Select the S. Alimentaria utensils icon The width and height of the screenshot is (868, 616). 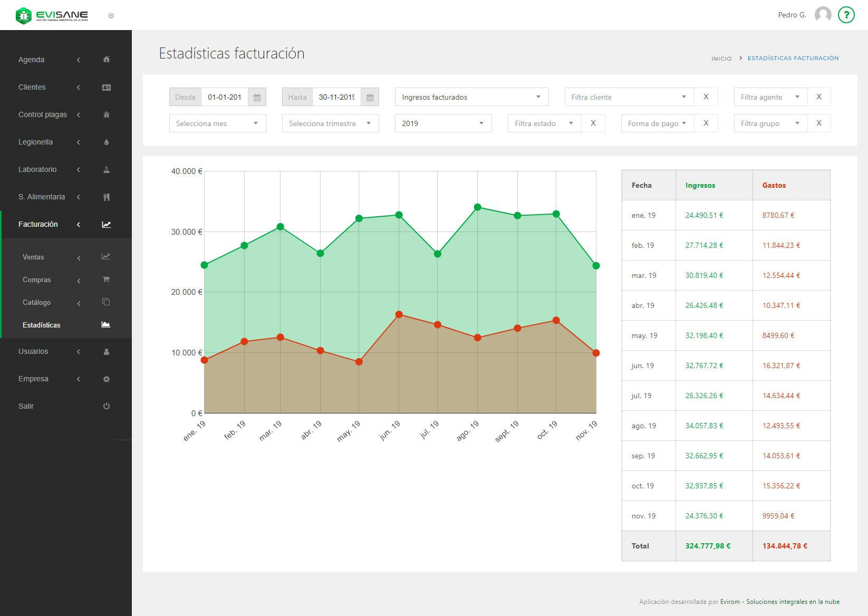click(x=107, y=197)
